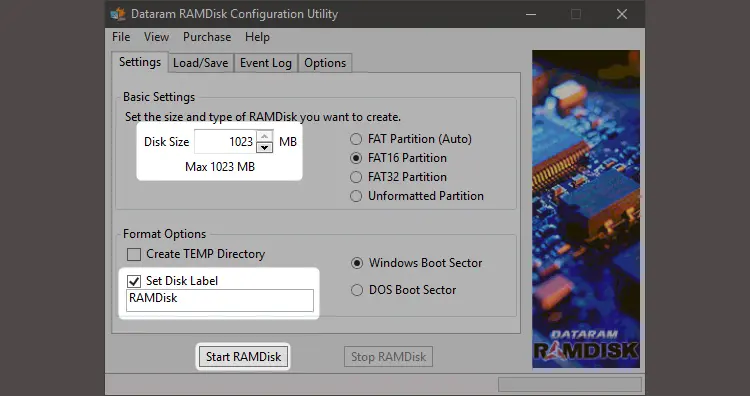The image size is (750, 396).
Task: Decrease disk size with down arrow
Action: [x=265, y=147]
